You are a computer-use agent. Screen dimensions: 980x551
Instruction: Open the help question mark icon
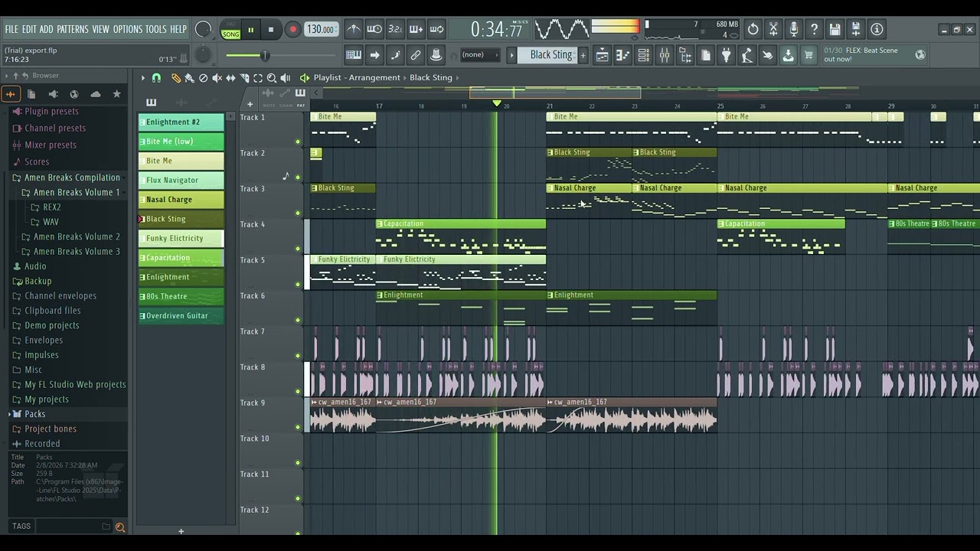point(815,29)
